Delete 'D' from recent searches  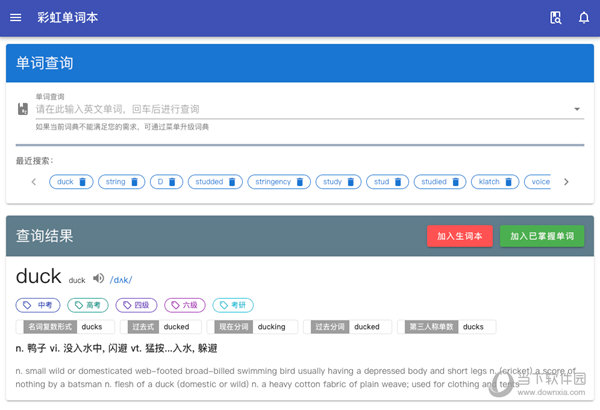click(x=172, y=182)
